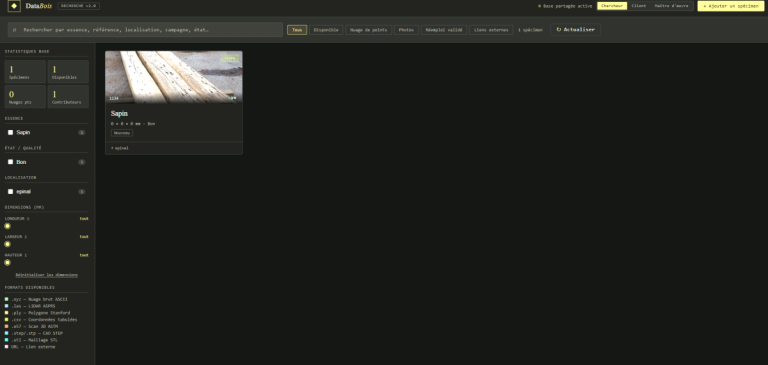Click Ajouter un spécimen button
The image size is (768, 365).
pos(731,6)
